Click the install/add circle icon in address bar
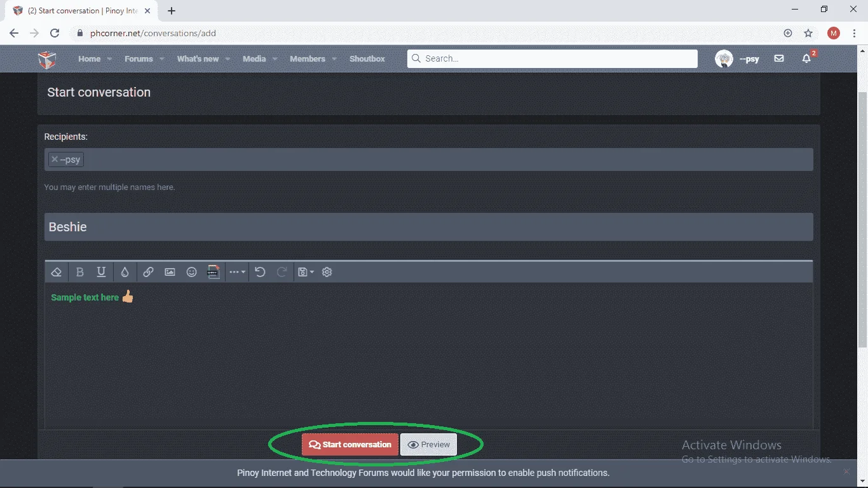Screen dimensions: 868x488 (x=788, y=33)
